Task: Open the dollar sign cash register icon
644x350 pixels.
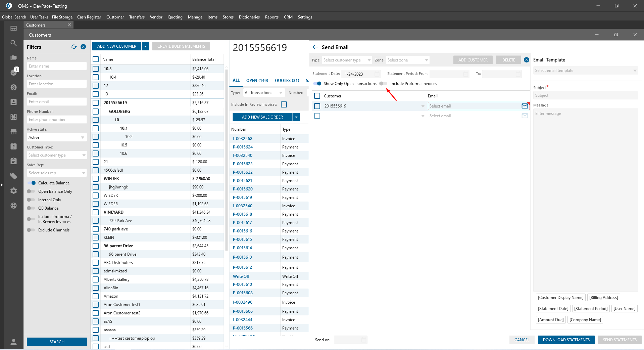Action: point(13,87)
